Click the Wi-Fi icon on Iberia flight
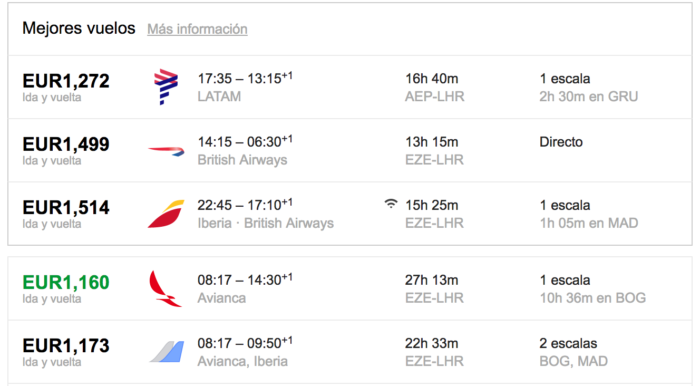 [x=391, y=204]
